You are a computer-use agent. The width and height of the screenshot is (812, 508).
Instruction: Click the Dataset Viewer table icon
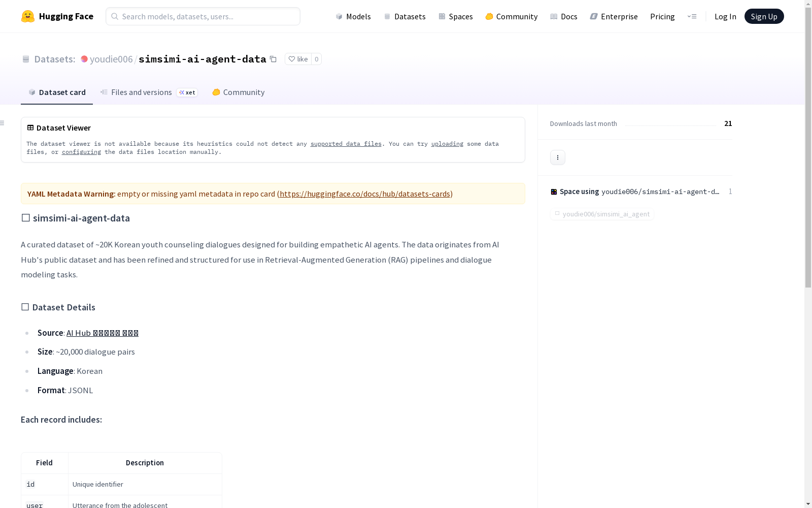coord(30,128)
